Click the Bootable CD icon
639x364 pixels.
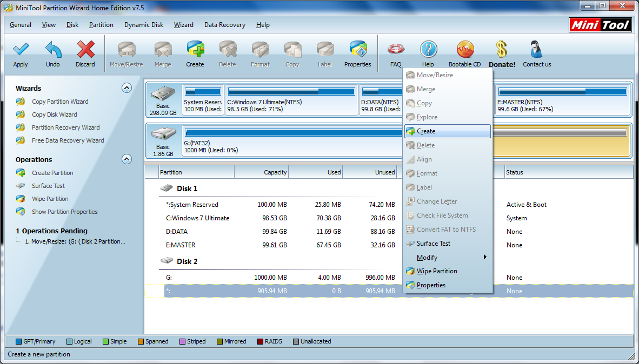tap(465, 50)
